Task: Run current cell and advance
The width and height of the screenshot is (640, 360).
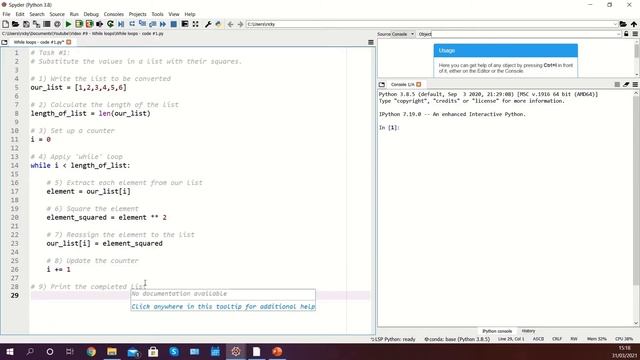Action: click(x=89, y=24)
